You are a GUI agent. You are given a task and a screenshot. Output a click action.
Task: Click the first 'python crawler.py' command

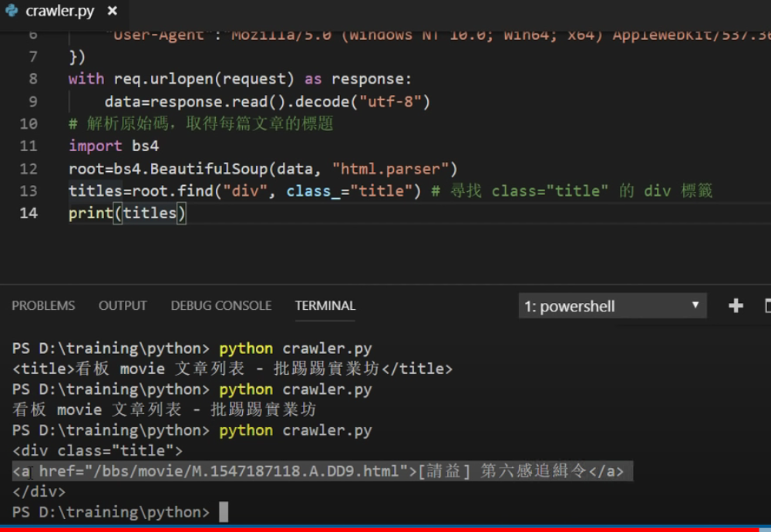(x=295, y=348)
